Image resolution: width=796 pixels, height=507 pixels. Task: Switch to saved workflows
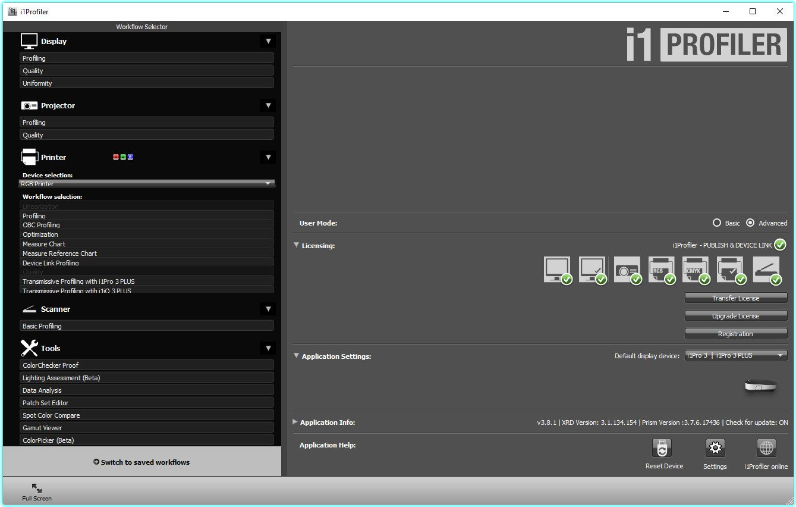click(x=142, y=462)
